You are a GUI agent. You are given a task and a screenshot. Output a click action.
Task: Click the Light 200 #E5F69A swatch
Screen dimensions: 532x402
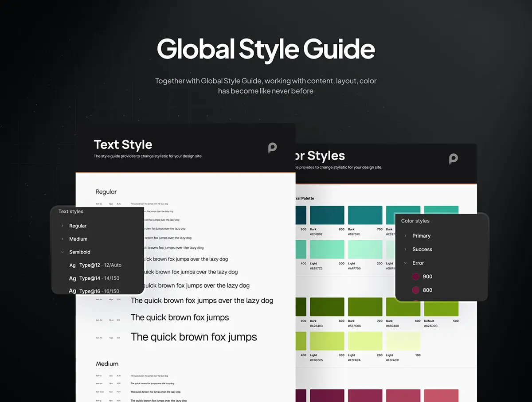pyautogui.click(x=365, y=341)
